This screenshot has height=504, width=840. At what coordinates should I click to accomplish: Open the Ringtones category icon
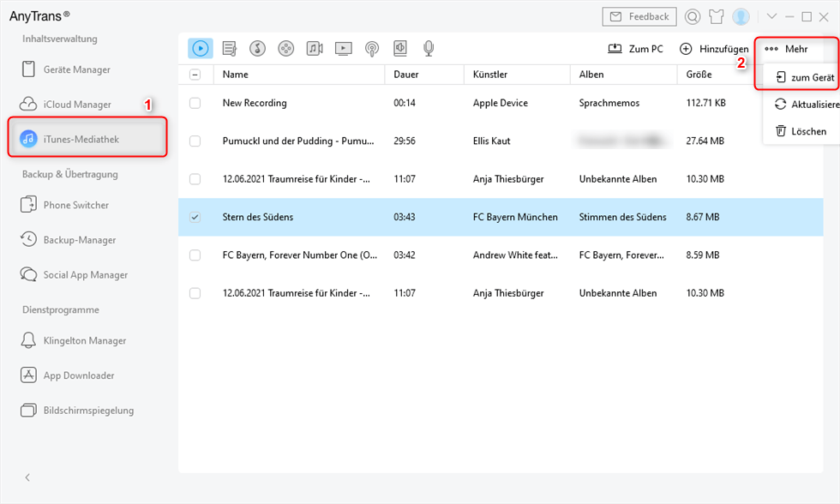[258, 49]
